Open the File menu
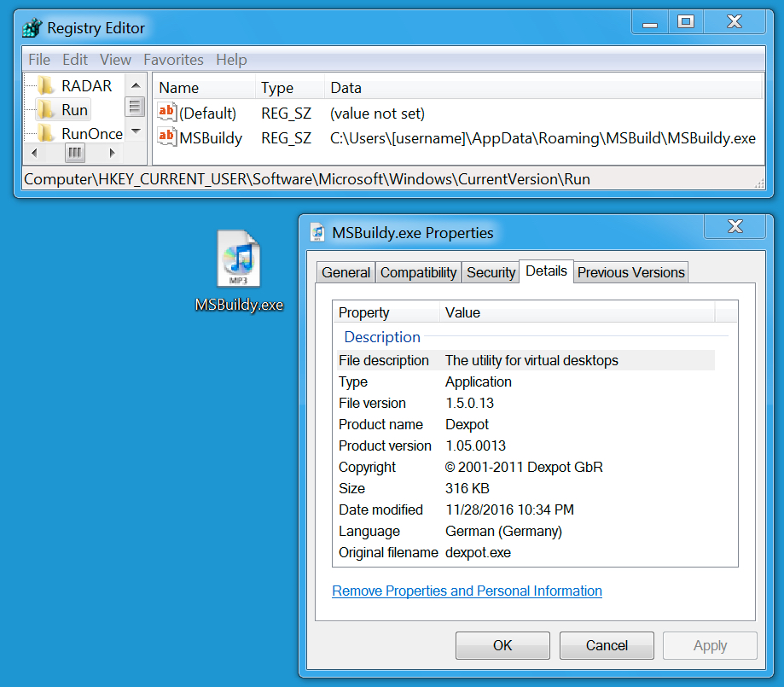 pos(39,60)
